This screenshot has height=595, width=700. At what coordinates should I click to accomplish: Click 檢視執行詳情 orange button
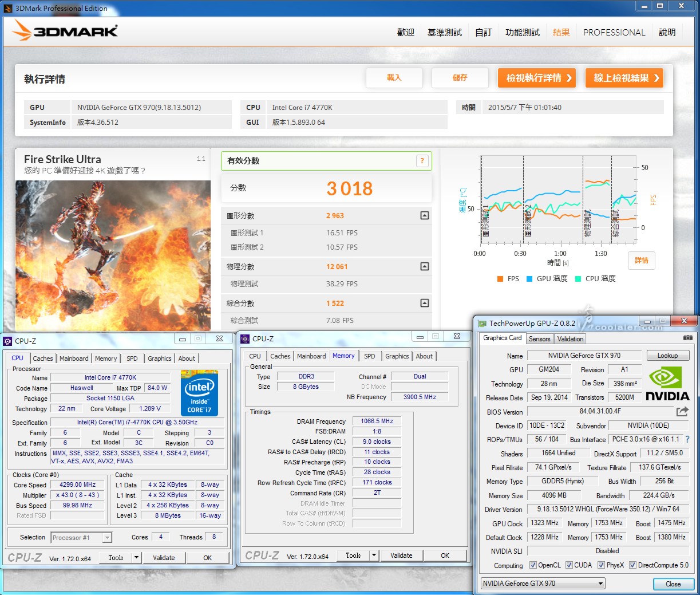537,78
